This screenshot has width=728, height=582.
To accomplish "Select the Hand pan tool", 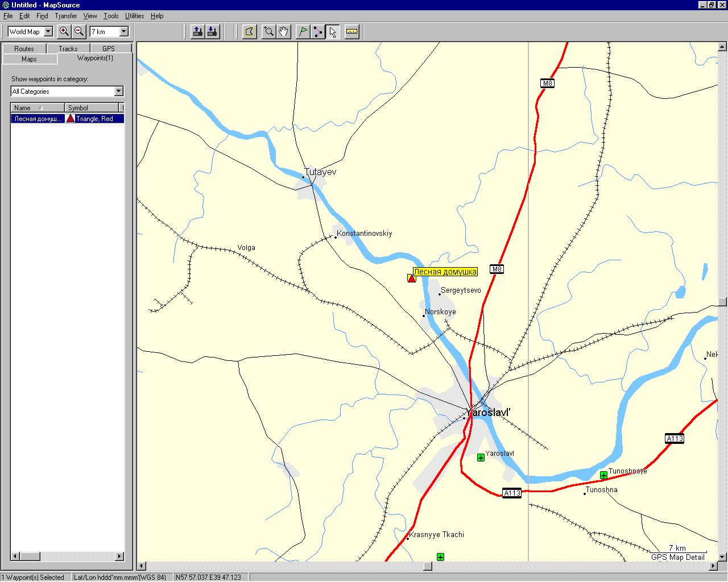I will [x=283, y=32].
